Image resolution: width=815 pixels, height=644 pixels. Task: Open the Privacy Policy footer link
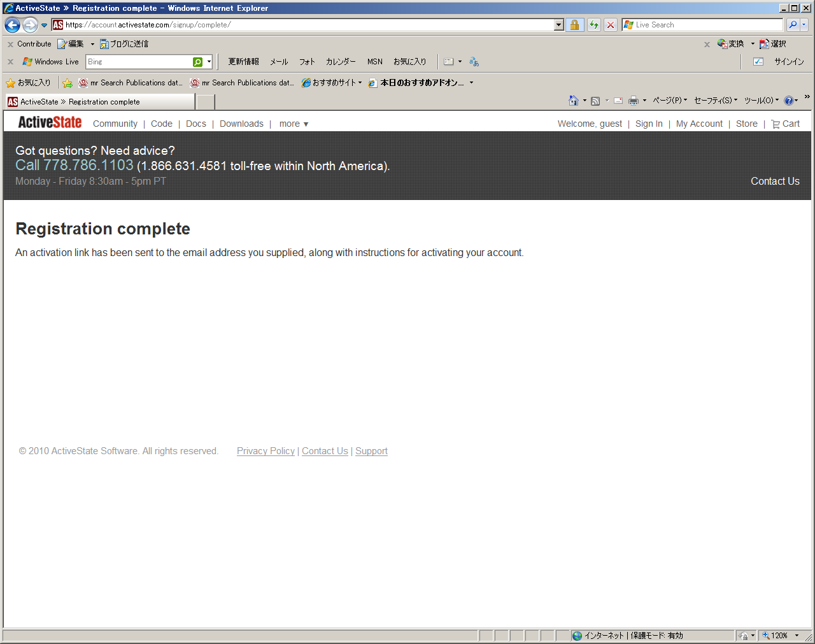266,451
